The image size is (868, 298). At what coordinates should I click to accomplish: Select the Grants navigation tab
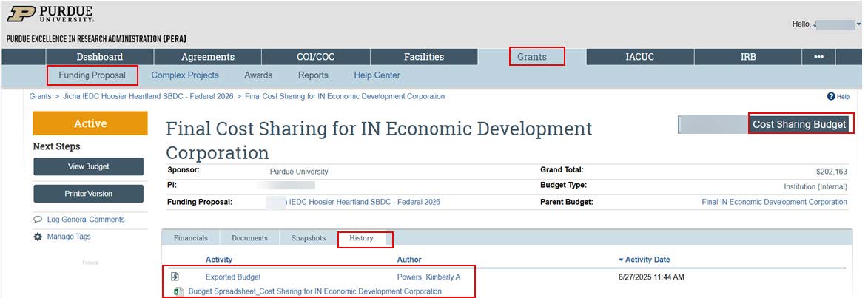point(531,57)
